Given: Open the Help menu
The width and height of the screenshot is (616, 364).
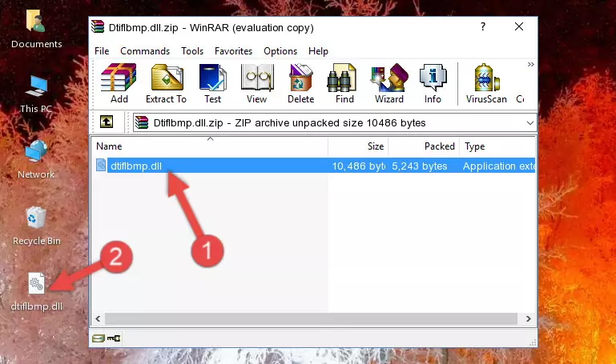Looking at the screenshot, I should (318, 51).
